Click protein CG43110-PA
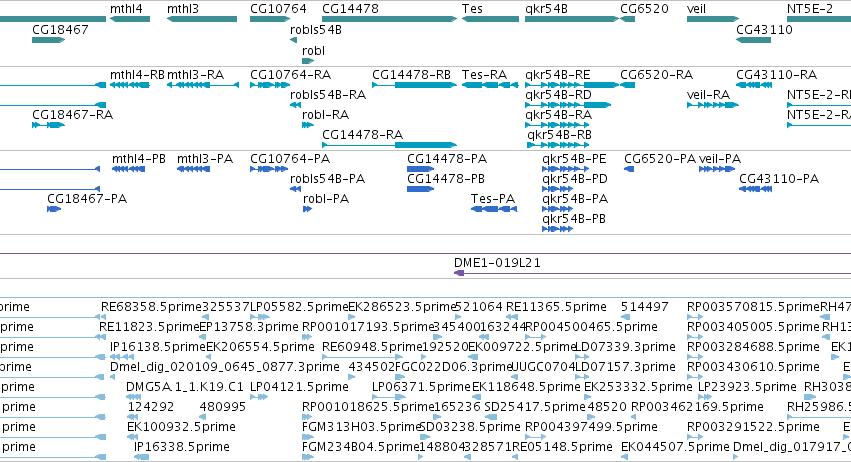Viewport: 851px width, 462px height. tap(779, 179)
